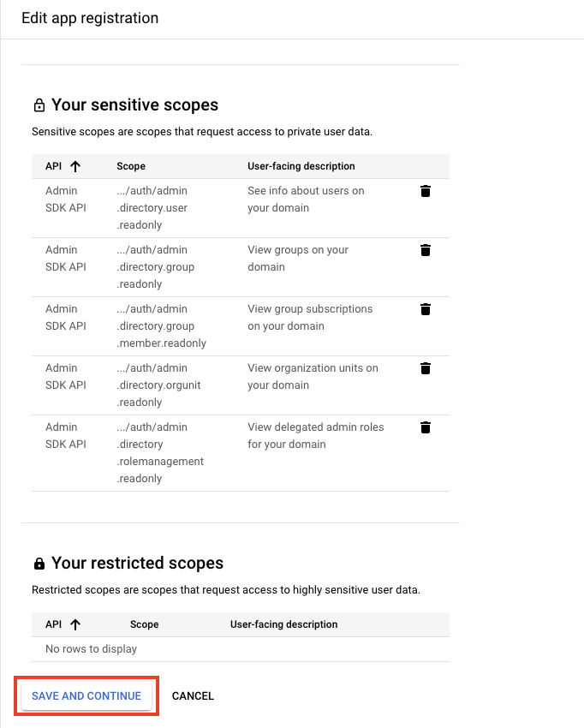584x728 pixels.
Task: Remove the directory.group.readonly scope
Action: 426,250
